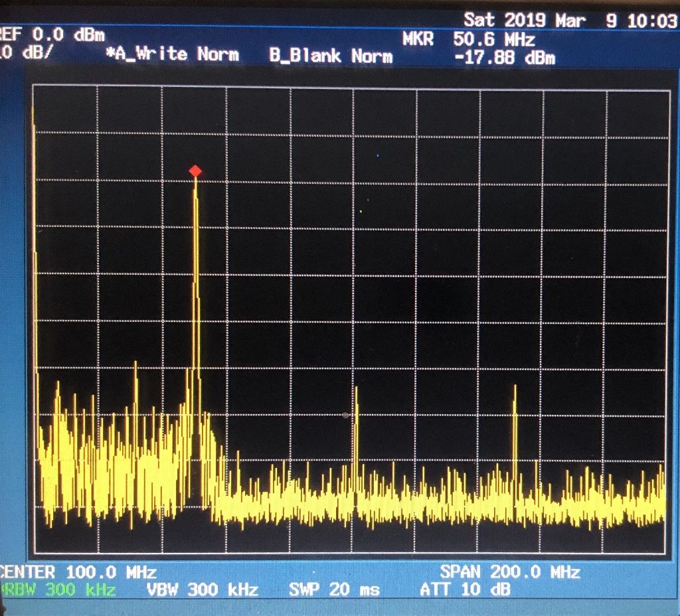Select the REF 0.0 dBm reference level
The image size is (680, 616).
52,35
